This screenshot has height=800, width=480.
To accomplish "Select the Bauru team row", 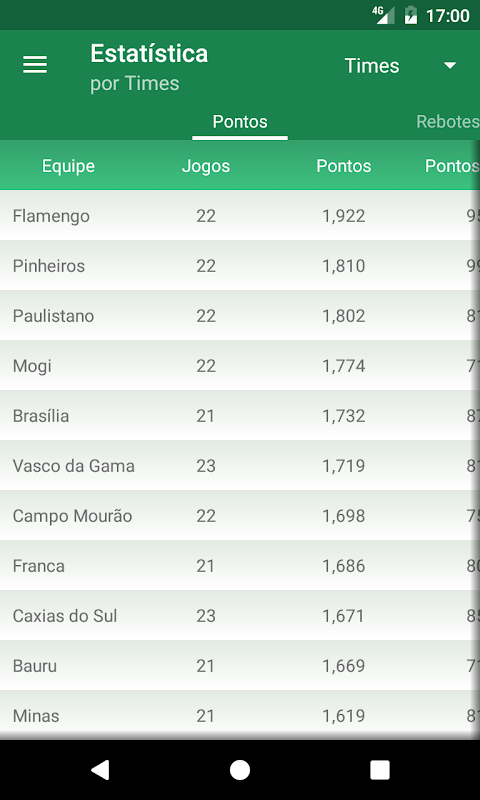I will coord(240,666).
